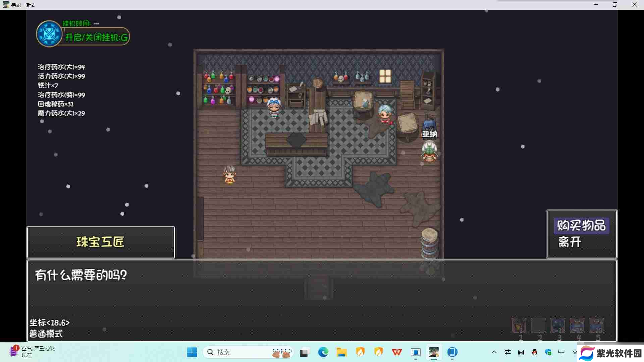The image size is (644, 362).
Task: Click the 治疗药水(大)×94 item entry
Action: click(x=61, y=67)
